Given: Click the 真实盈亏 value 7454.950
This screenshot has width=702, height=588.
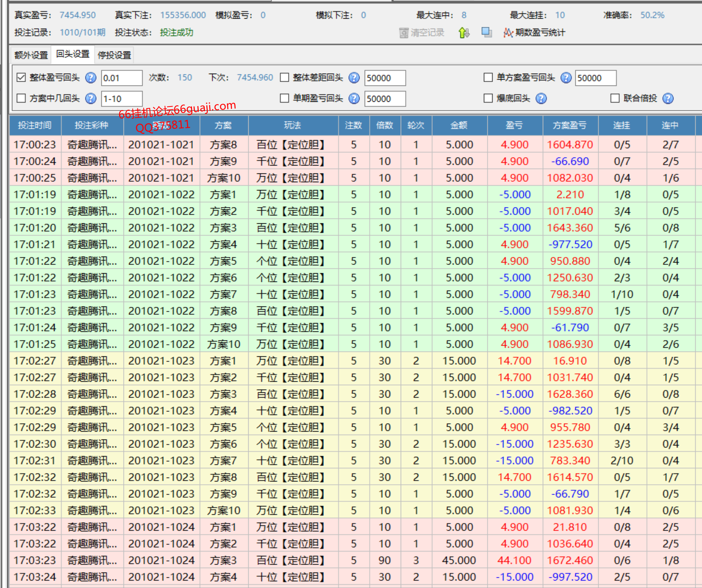Looking at the screenshot, I should [78, 15].
